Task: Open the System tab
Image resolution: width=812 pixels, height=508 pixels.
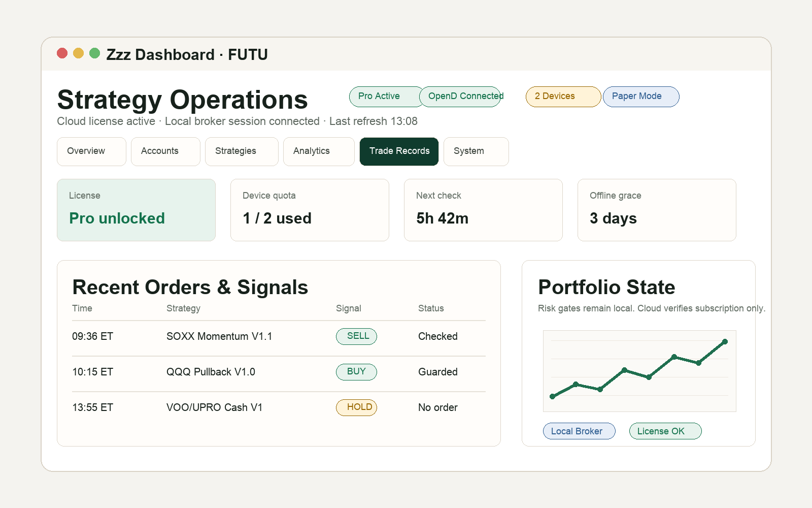Action: pyautogui.click(x=476, y=151)
